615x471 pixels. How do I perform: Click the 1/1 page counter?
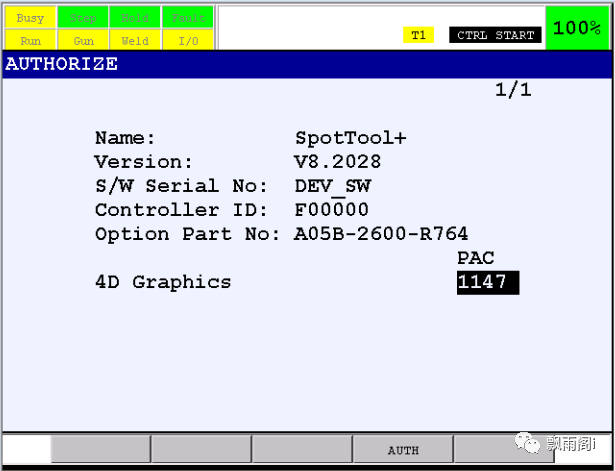click(x=513, y=90)
